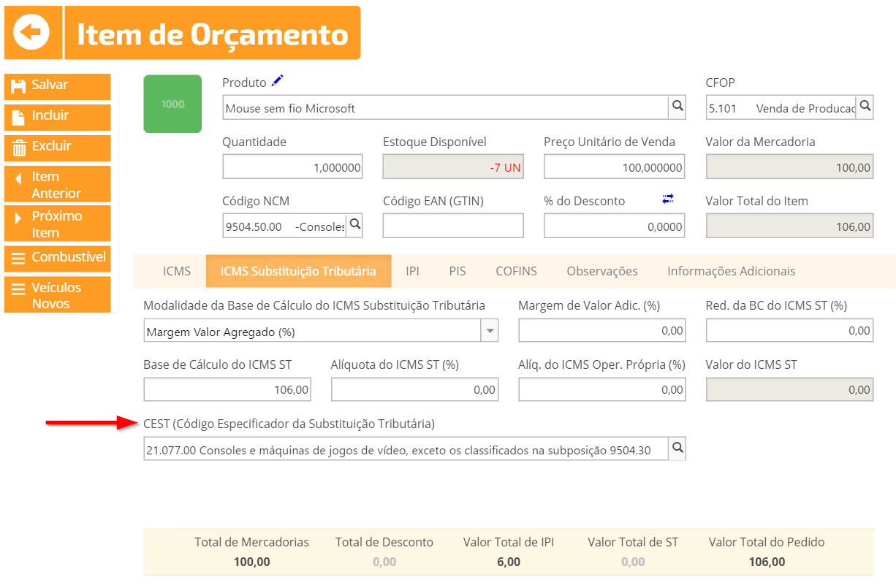Click the back arrow in the orange header
896x588 pixels.
(x=32, y=32)
